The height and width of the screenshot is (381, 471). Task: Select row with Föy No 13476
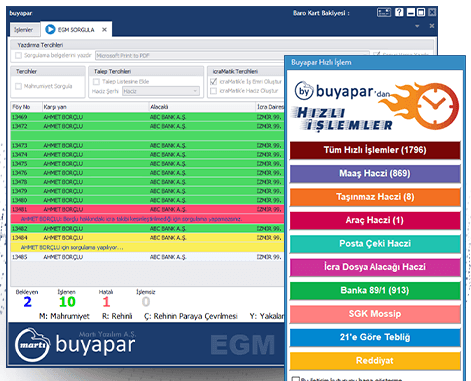147,173
